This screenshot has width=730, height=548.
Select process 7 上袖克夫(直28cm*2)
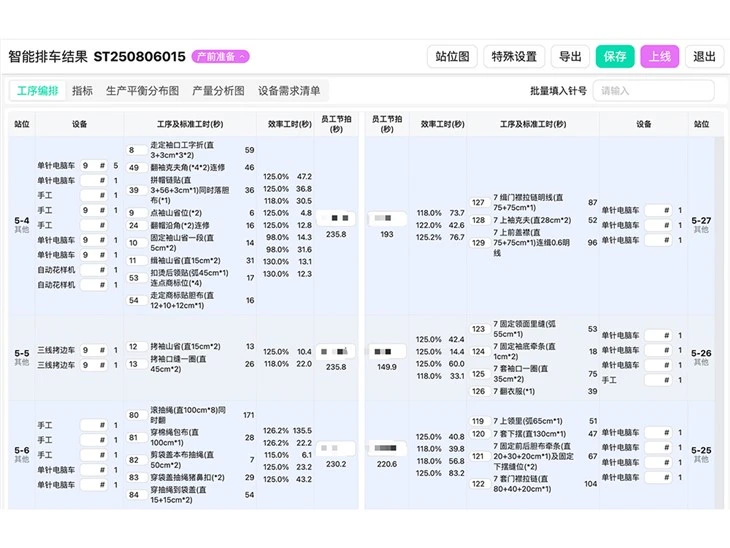tap(532, 220)
